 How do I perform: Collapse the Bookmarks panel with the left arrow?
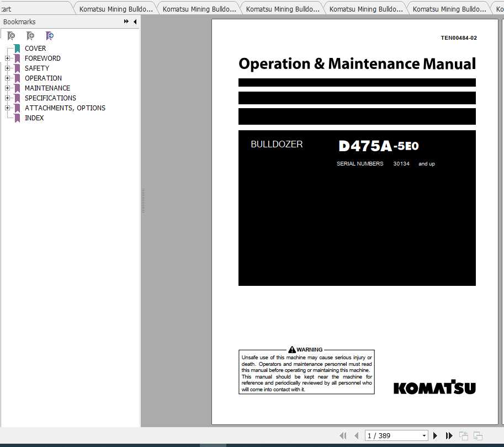pos(135,22)
